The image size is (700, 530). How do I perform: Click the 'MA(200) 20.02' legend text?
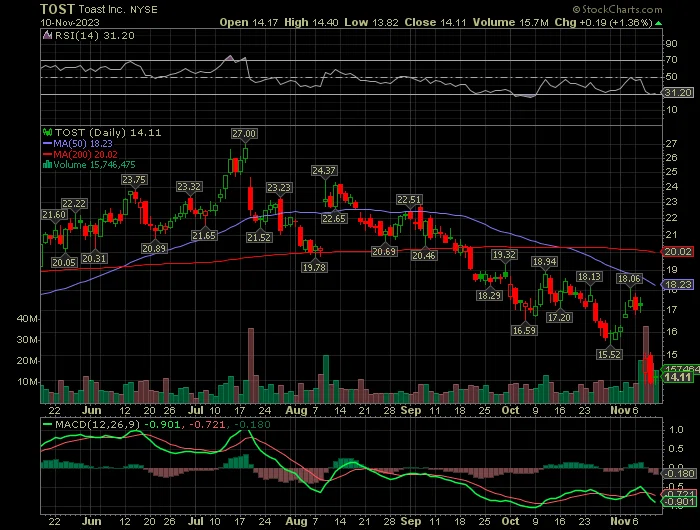86,154
